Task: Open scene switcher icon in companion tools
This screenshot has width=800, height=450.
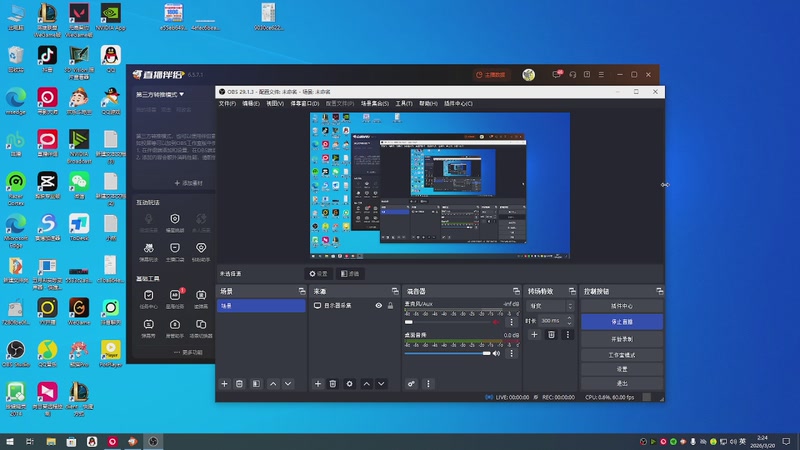Action: (201, 328)
